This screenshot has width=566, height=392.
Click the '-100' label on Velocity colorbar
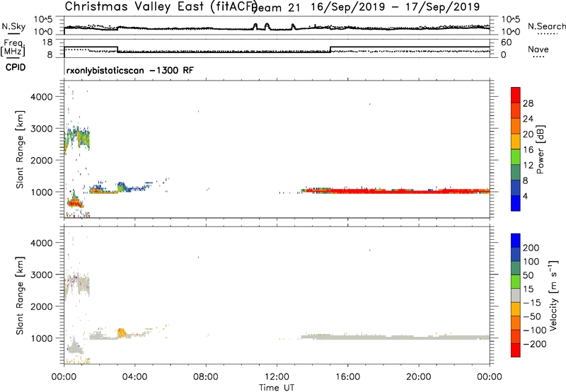point(535,330)
